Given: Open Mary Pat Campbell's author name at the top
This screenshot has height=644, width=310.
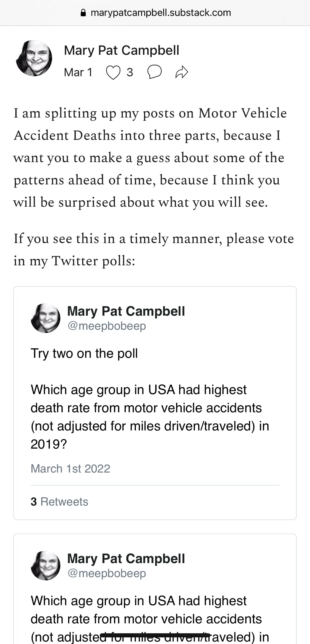Looking at the screenshot, I should click(x=122, y=50).
